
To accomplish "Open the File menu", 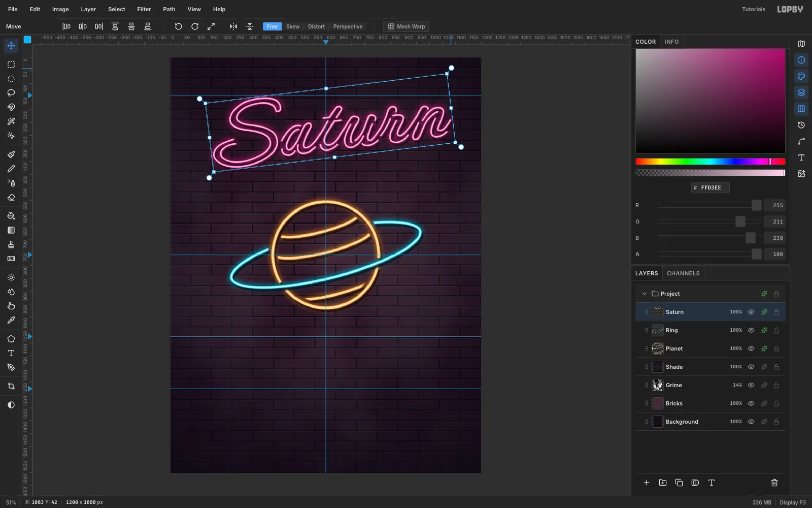I will coord(13,9).
